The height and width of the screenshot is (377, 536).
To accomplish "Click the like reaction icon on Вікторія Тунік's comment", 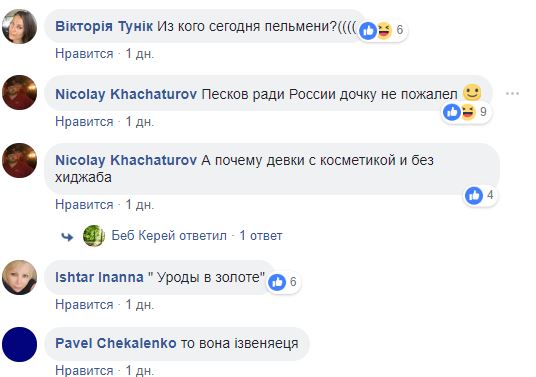I will tap(368, 31).
